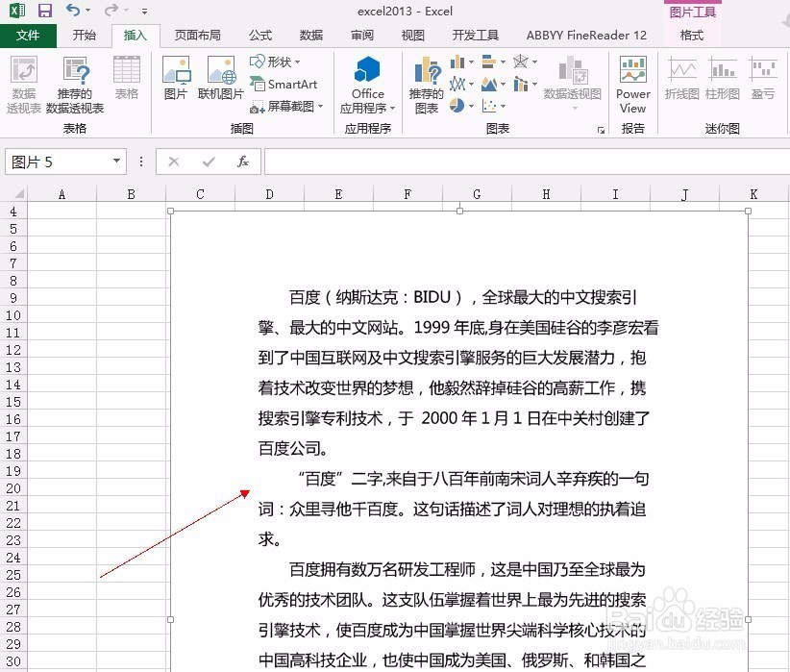Open the Undo history dropdown arrow
The height and width of the screenshot is (672, 790).
(x=88, y=11)
